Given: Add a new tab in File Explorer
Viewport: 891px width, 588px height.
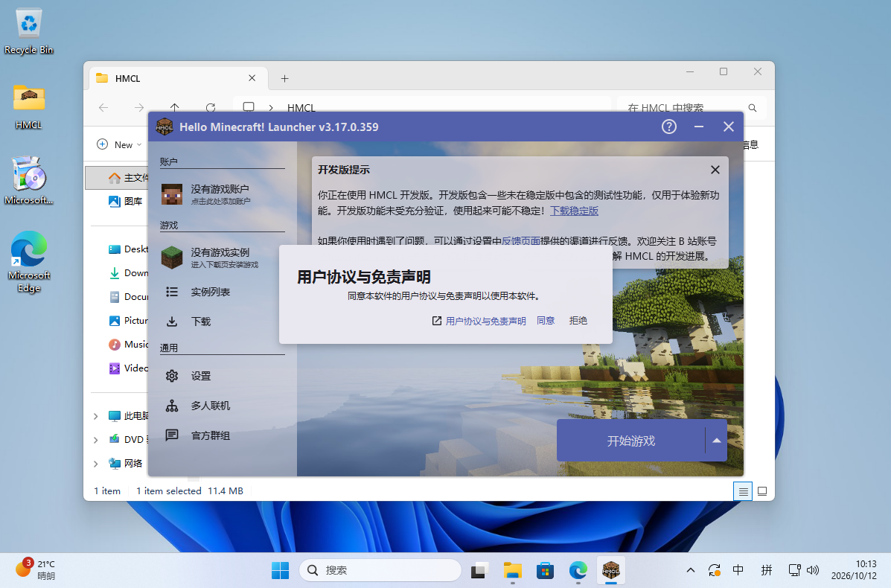Looking at the screenshot, I should point(284,78).
